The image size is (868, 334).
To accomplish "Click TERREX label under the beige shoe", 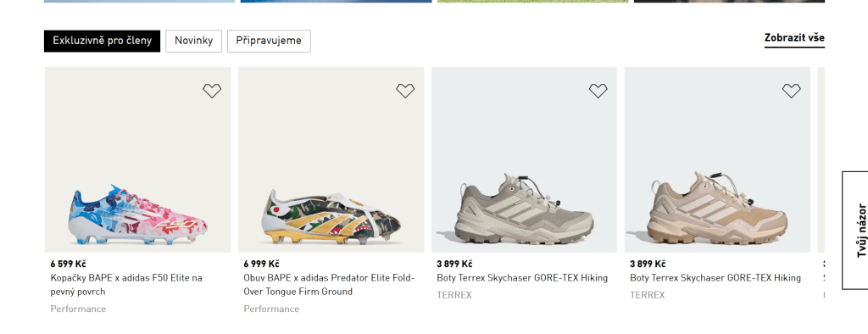I will 647,295.
